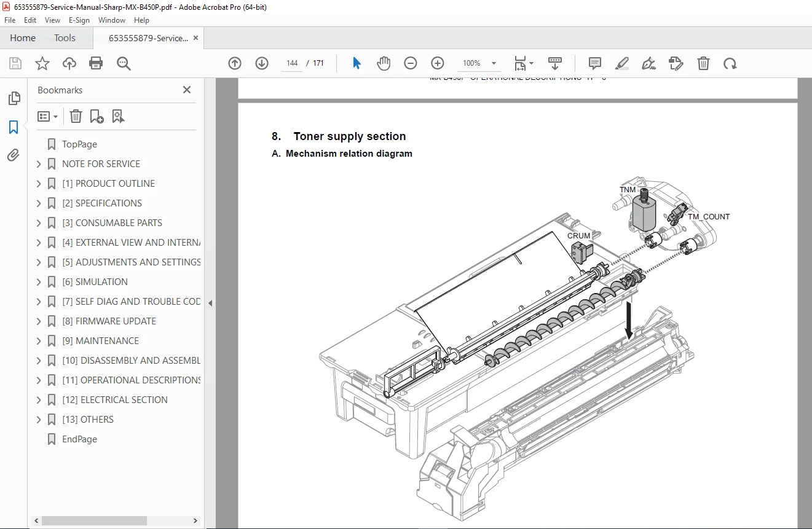
Task: Open the Help menu
Action: pos(142,20)
